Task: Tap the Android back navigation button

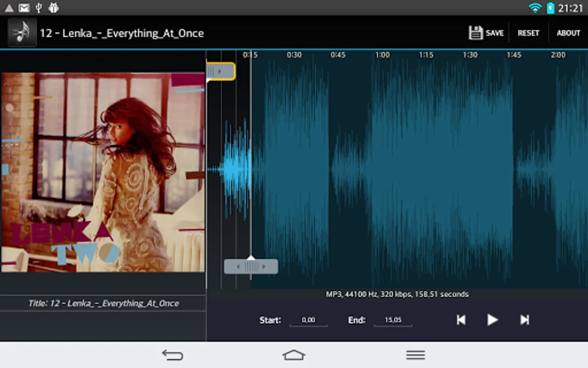Action: 172,355
